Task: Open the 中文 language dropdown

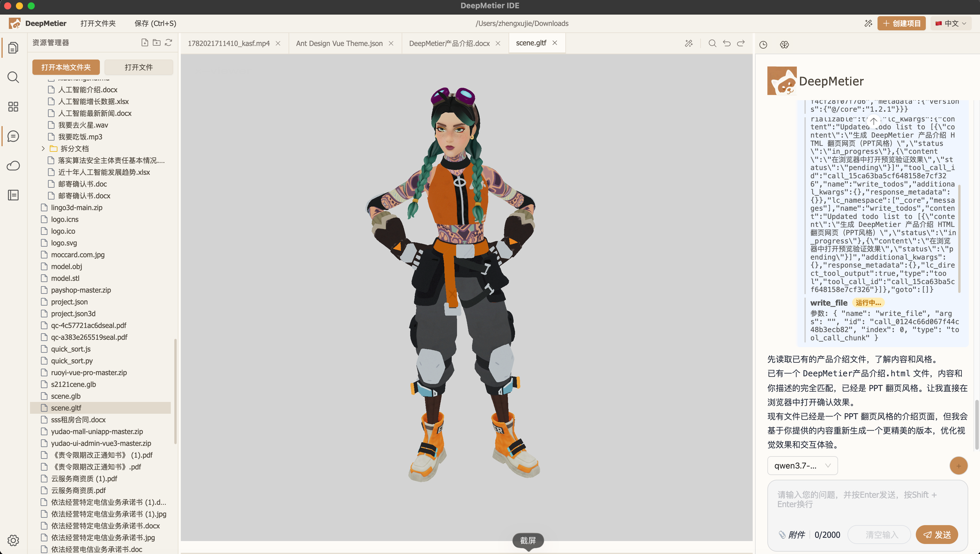Action: tap(951, 24)
